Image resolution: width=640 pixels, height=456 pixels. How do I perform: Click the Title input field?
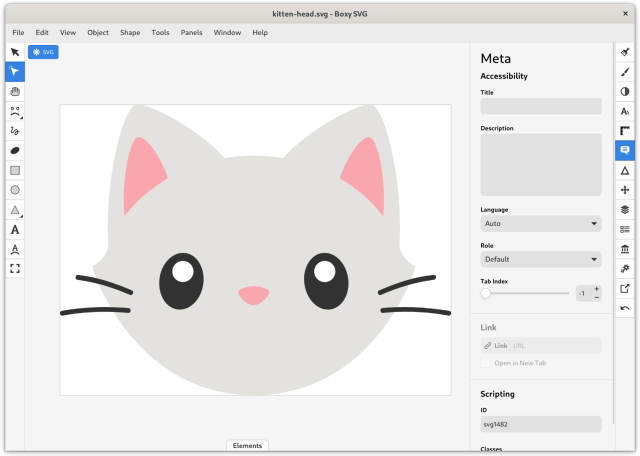pos(540,106)
